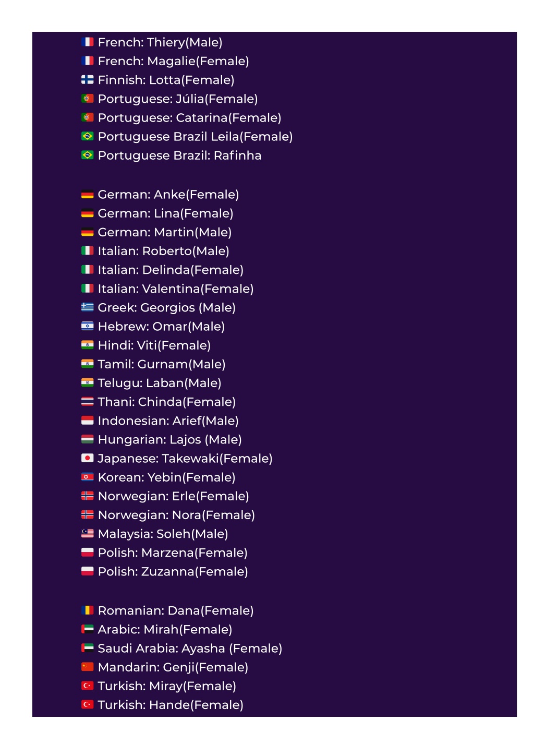Click the Finnish flag icon beside Lotta
Viewport: 534px width, 756px height.
pyautogui.click(x=87, y=80)
